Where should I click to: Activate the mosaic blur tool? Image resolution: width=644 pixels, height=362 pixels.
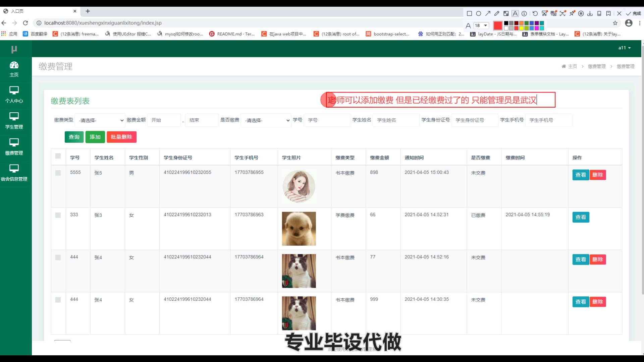(x=506, y=13)
